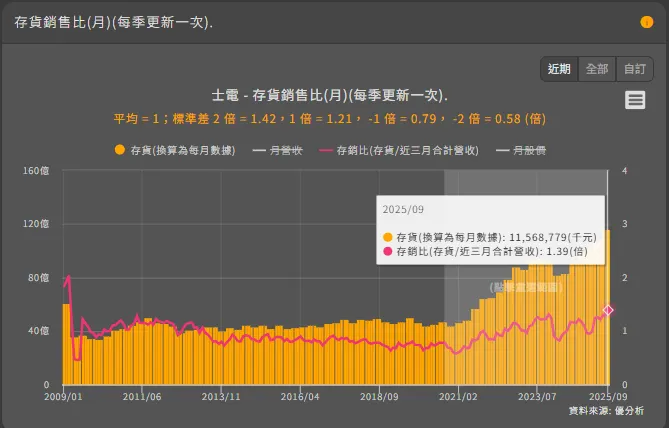Click the 2013/11 x-axis label
The height and width of the screenshot is (428, 669).
221,396
